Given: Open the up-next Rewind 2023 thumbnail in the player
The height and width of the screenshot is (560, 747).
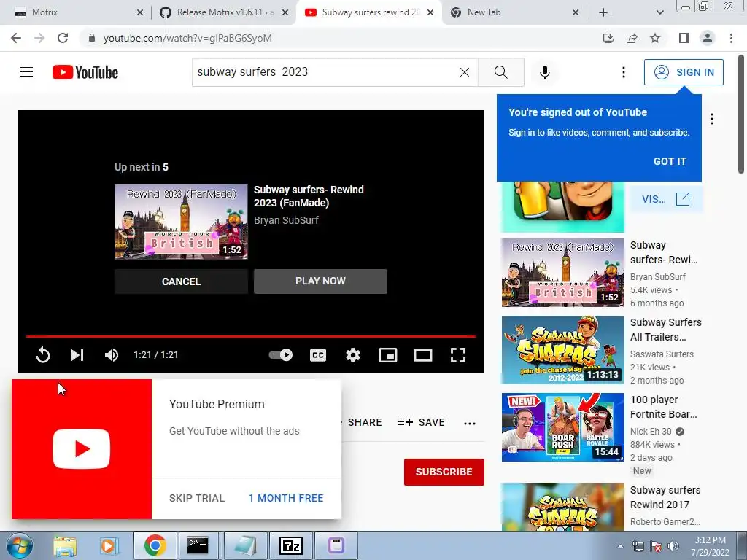Looking at the screenshot, I should coord(181,222).
